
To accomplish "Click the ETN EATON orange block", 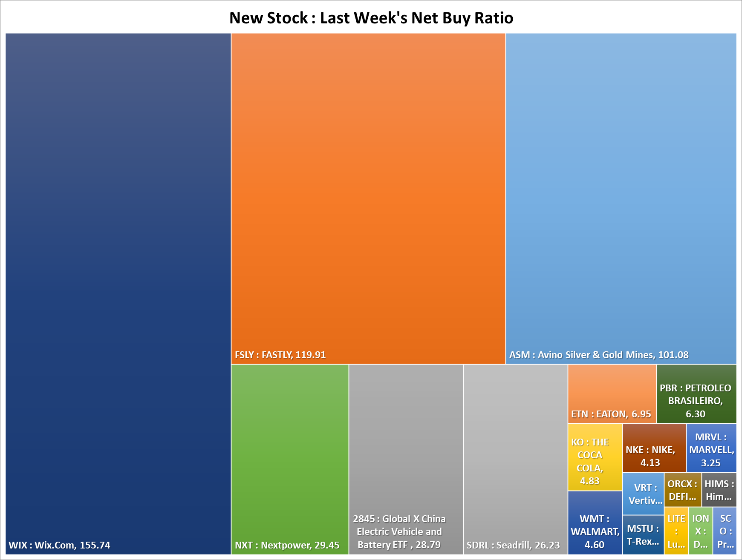I will pos(612,394).
